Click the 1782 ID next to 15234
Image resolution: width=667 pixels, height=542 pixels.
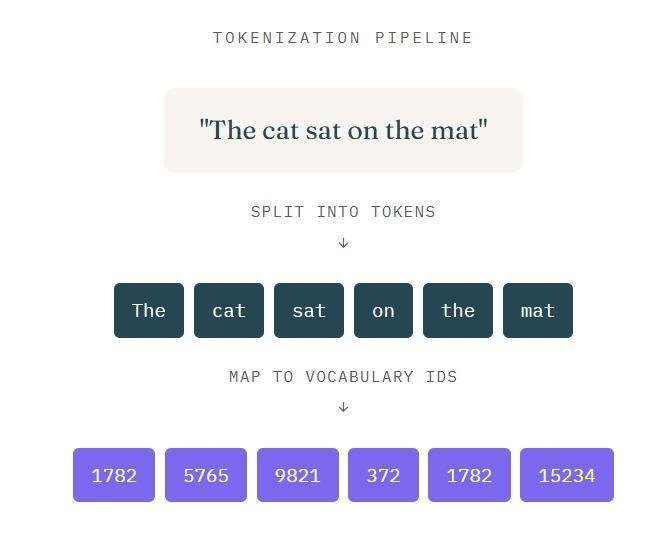pos(469,475)
